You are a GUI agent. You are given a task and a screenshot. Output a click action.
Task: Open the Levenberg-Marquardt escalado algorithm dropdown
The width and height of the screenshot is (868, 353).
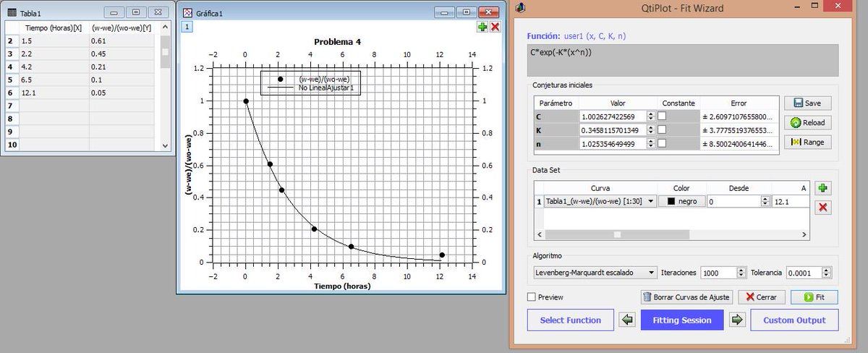595,273
